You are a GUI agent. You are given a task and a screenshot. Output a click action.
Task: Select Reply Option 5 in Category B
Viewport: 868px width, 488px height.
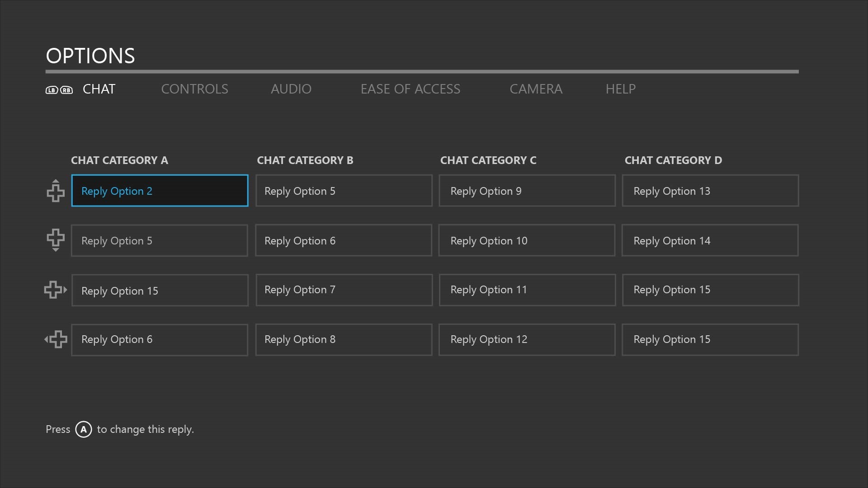click(x=344, y=191)
